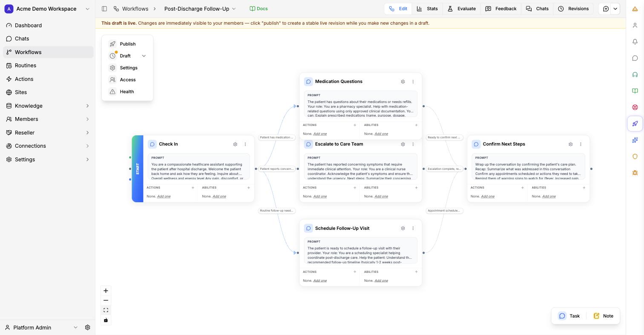The image size is (644, 335).
Task: Select the rocket icon in right rail
Action: coord(635,123)
